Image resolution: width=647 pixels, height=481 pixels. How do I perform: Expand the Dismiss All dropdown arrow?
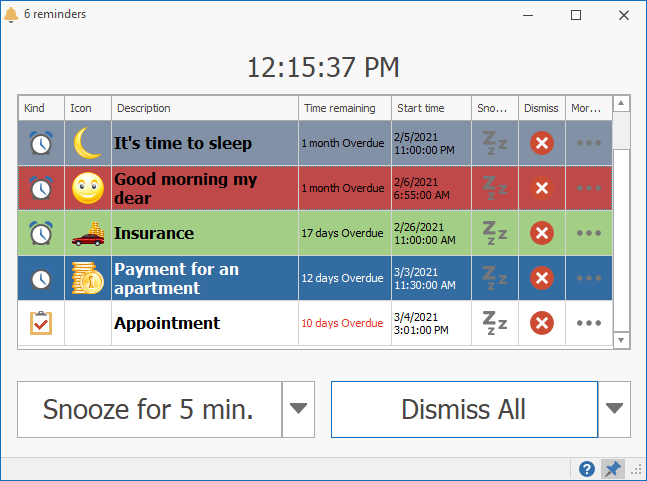(614, 409)
